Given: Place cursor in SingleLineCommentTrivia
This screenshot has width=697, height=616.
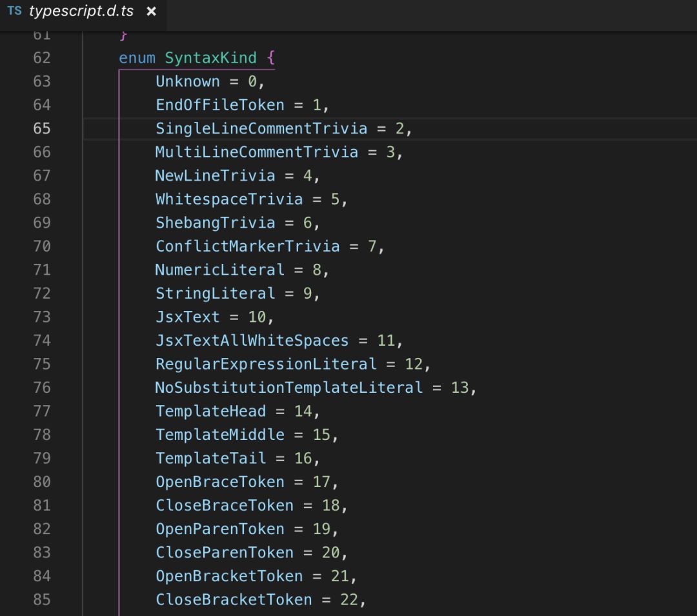Looking at the screenshot, I should (261, 128).
